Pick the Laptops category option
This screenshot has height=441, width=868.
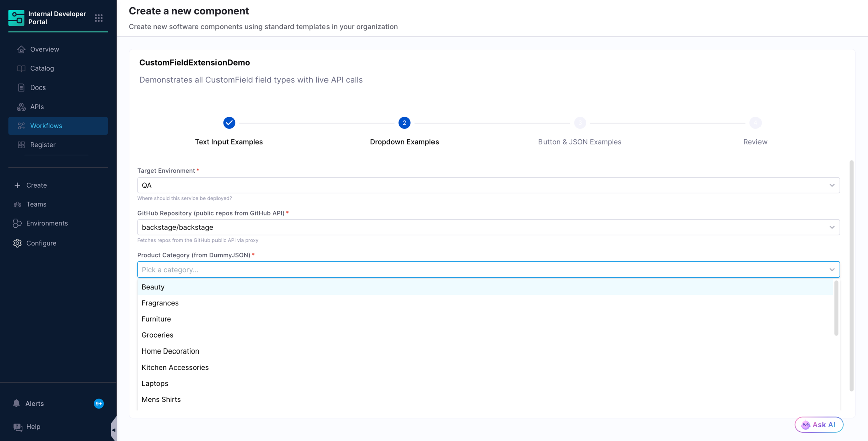click(x=485, y=383)
